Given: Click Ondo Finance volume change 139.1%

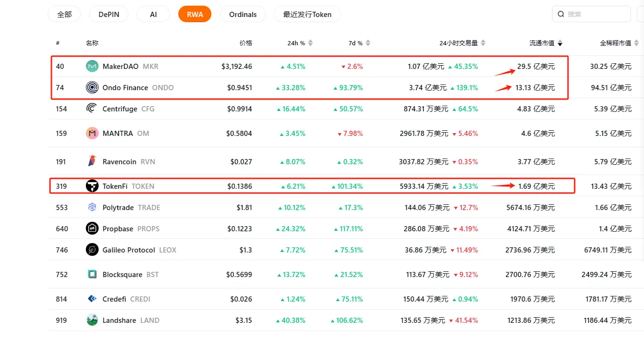Looking at the screenshot, I should pyautogui.click(x=464, y=87).
